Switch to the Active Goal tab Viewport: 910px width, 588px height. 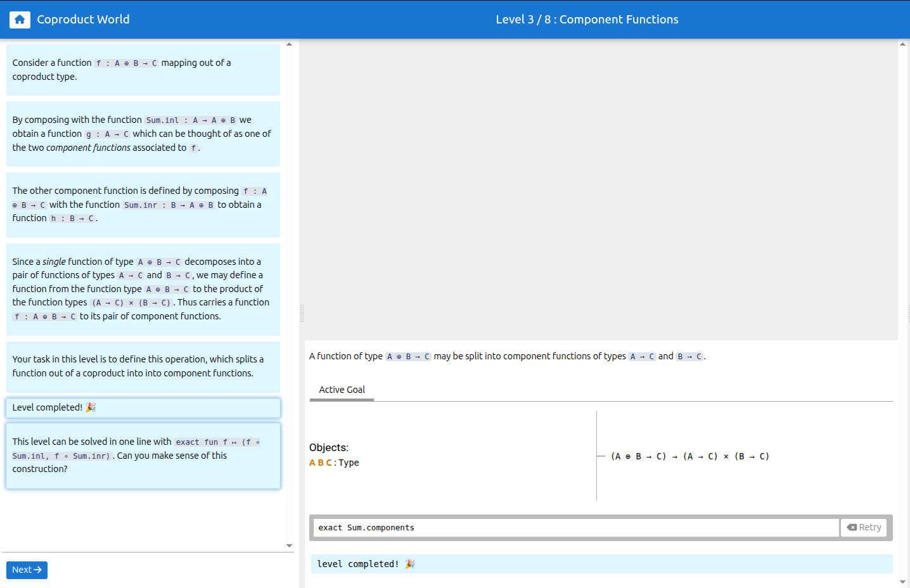[342, 390]
